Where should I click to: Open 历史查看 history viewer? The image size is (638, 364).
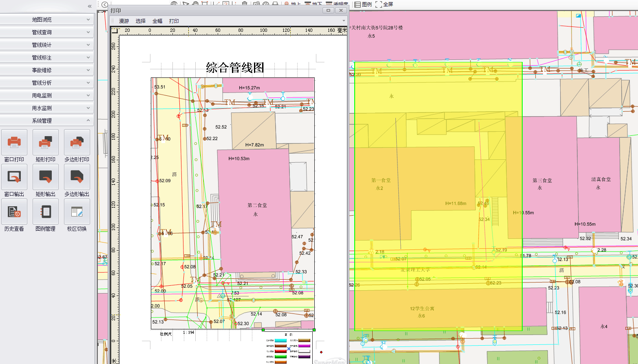[x=14, y=212]
